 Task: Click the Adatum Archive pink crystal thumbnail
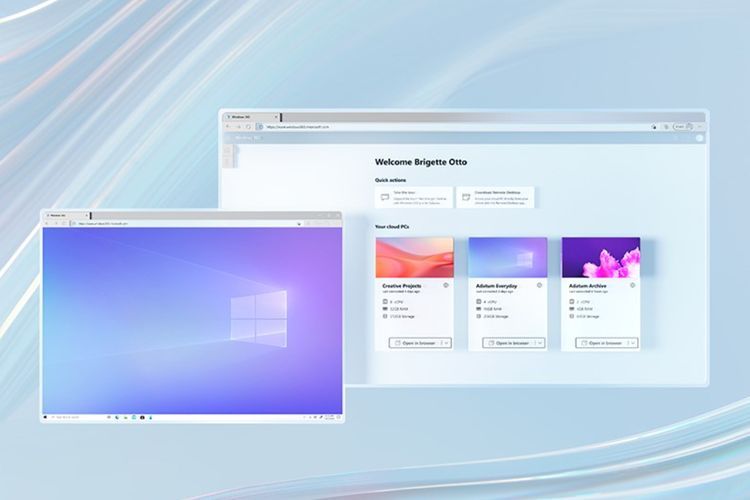point(600,257)
